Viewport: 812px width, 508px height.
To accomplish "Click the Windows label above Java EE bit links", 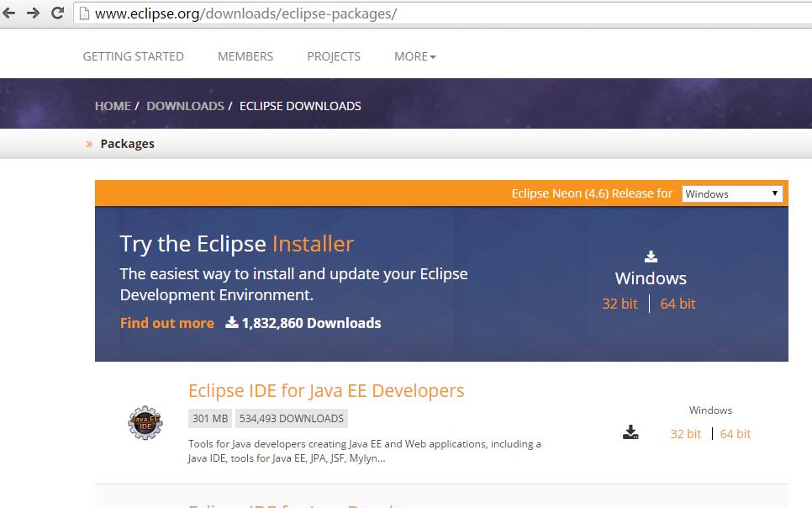I will tap(710, 410).
